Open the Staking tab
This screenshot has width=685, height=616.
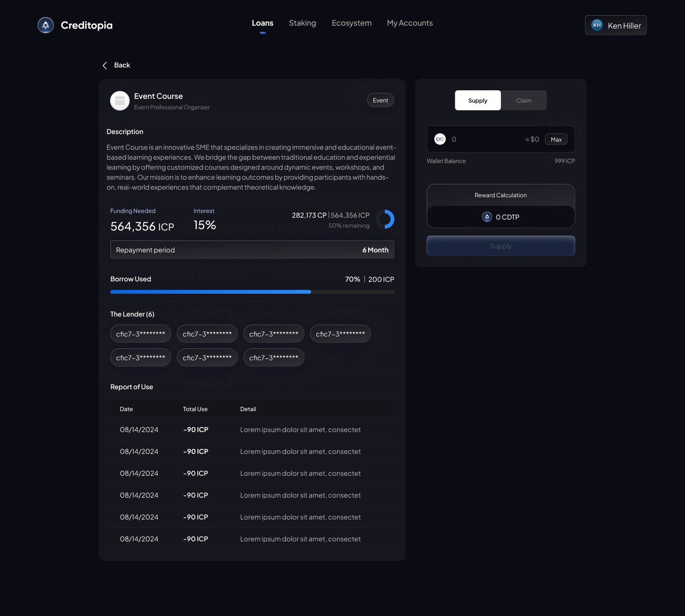pos(303,23)
